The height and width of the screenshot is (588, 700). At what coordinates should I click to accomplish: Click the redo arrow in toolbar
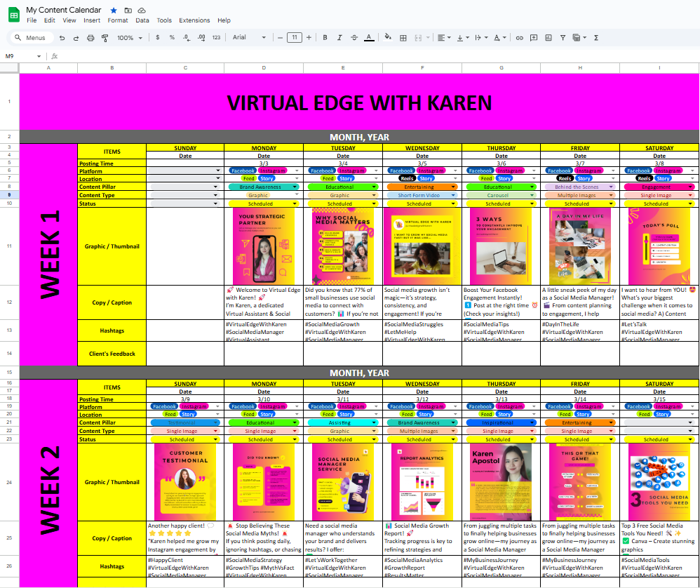(x=76, y=38)
